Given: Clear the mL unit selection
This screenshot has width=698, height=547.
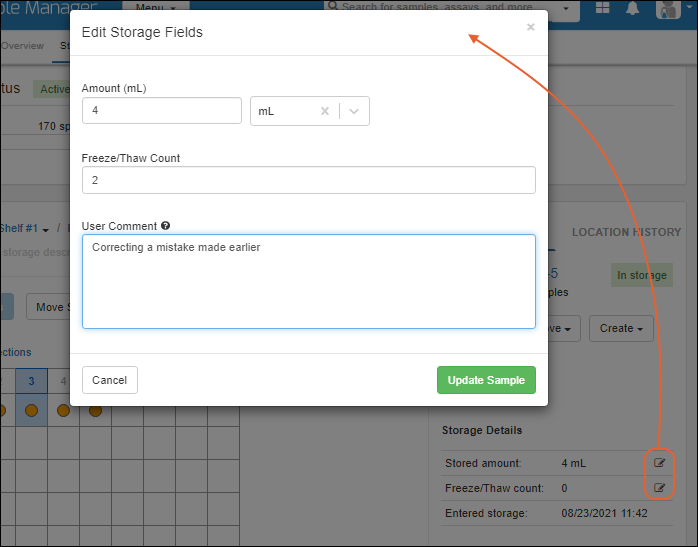Looking at the screenshot, I should 324,111.
